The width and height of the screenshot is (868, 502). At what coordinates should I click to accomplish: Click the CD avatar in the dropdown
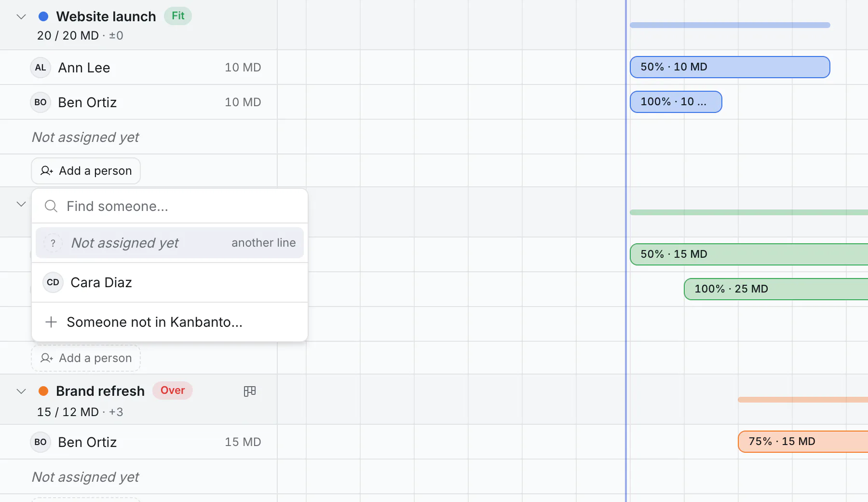53,282
